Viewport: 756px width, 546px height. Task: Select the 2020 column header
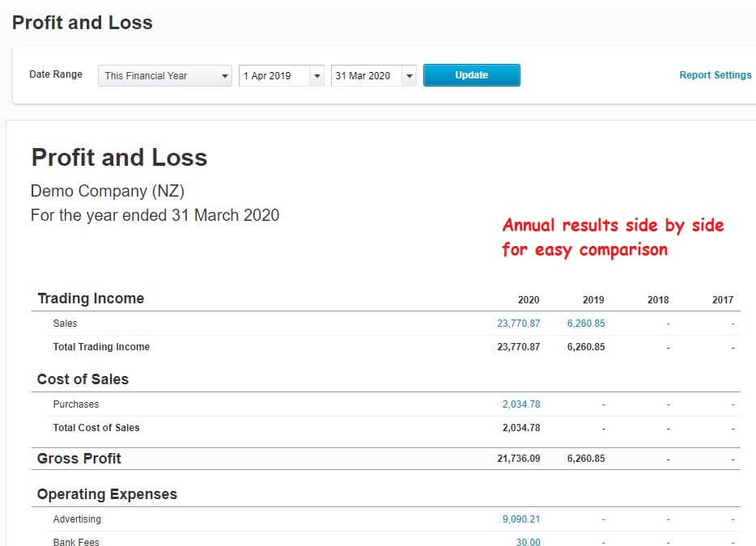529,299
